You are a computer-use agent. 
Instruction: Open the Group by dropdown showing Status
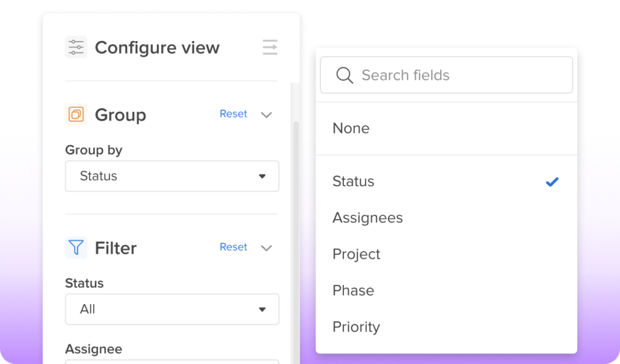tap(172, 176)
